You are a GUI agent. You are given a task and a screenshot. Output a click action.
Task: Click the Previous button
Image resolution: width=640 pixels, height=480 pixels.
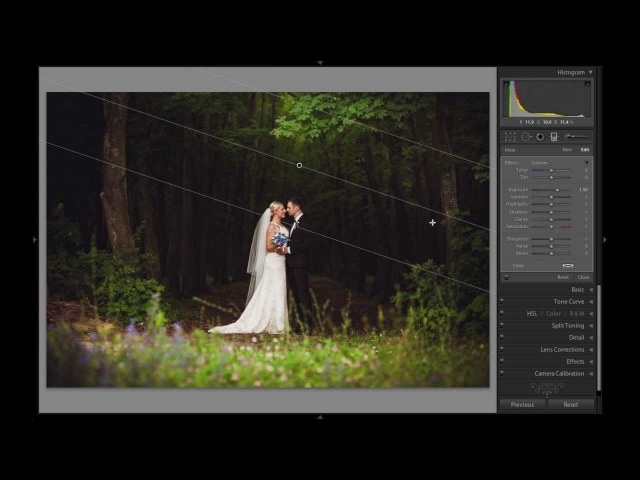(522, 404)
